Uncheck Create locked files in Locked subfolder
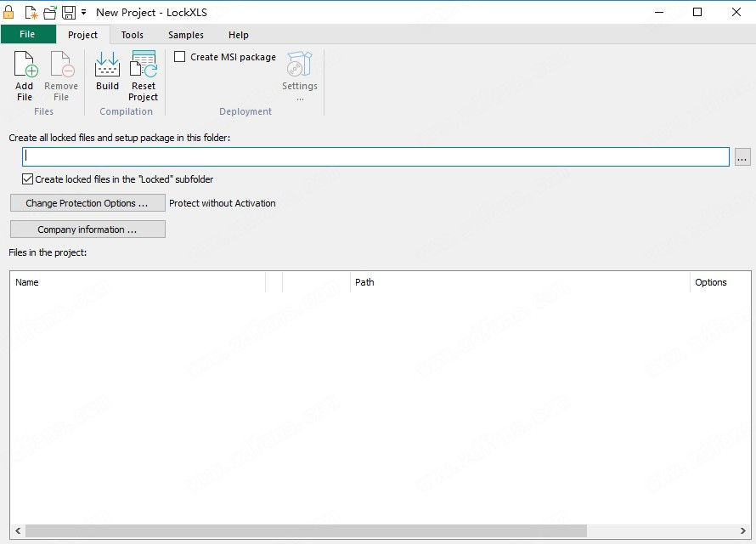 [27, 178]
